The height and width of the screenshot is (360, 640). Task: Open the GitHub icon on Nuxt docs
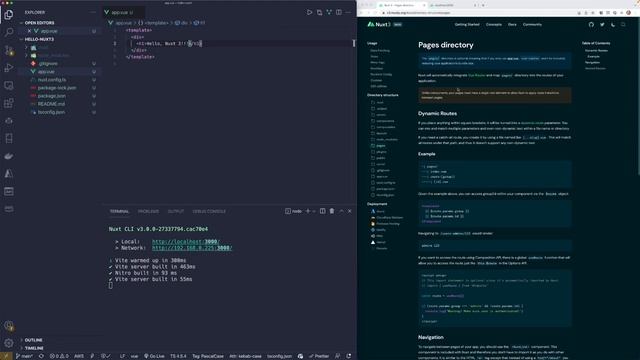[x=591, y=24]
